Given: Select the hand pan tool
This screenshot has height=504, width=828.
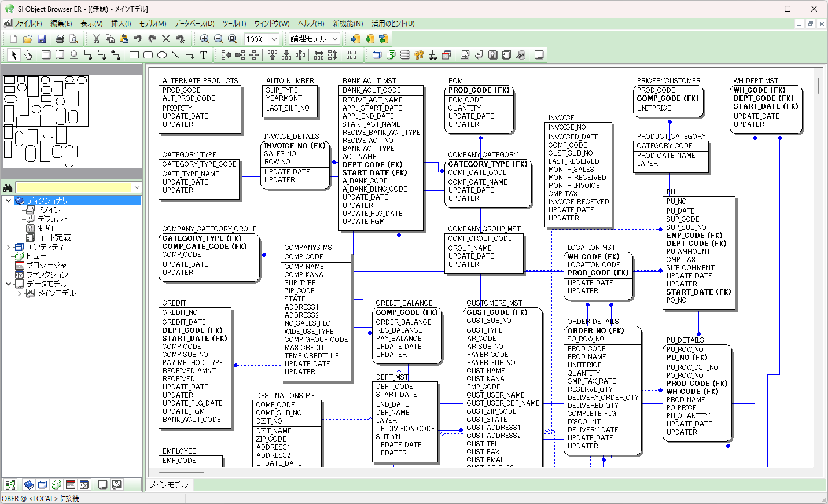Looking at the screenshot, I should click(28, 55).
